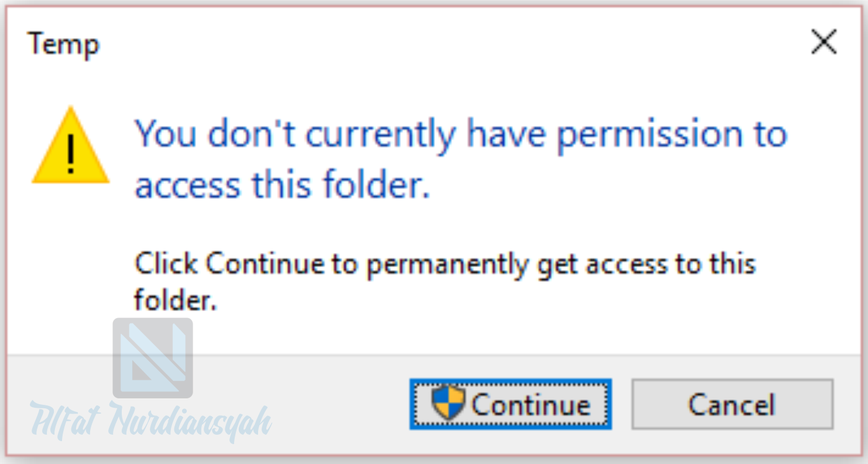Click the Cancel button label text
Image resolution: width=868 pixels, height=464 pixels.
pos(732,405)
